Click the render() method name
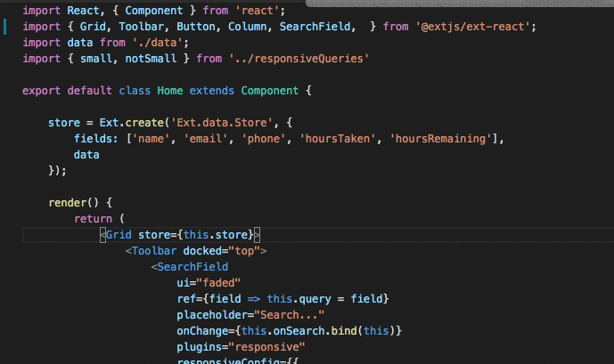Viewport: 614px width, 364px height. (68, 203)
